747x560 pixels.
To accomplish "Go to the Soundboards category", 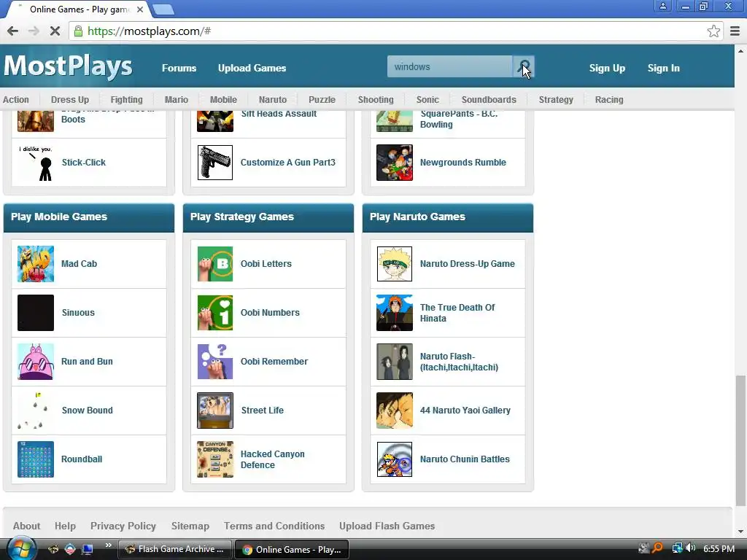I will [x=489, y=99].
